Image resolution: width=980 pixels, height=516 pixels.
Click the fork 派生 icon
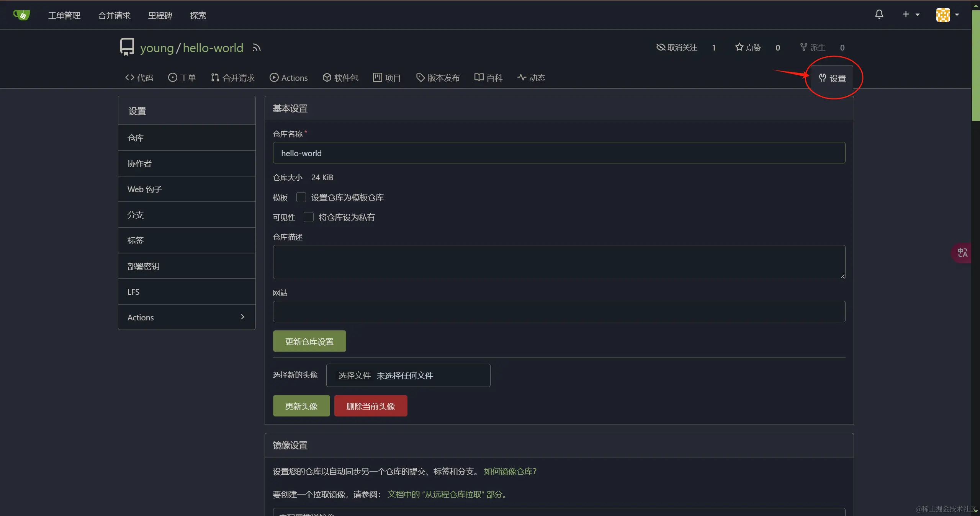[x=803, y=47]
